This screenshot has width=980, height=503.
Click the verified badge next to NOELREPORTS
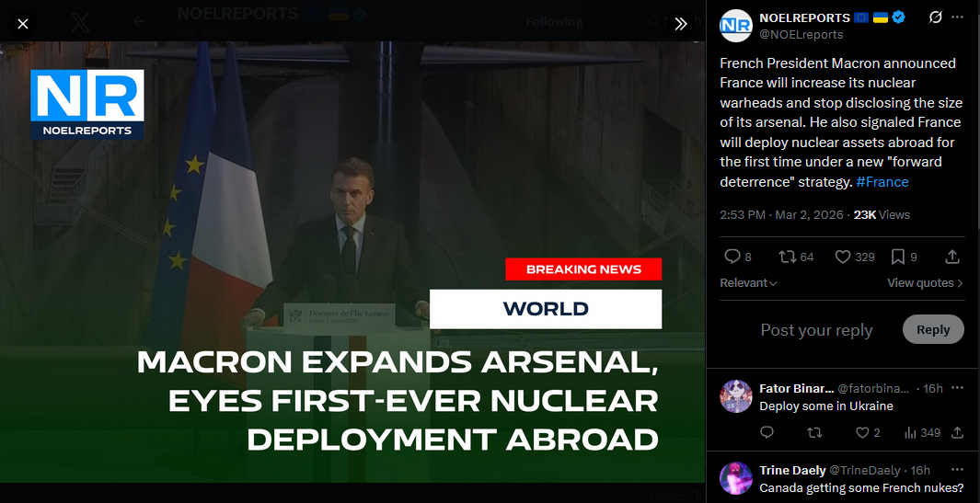pos(898,17)
